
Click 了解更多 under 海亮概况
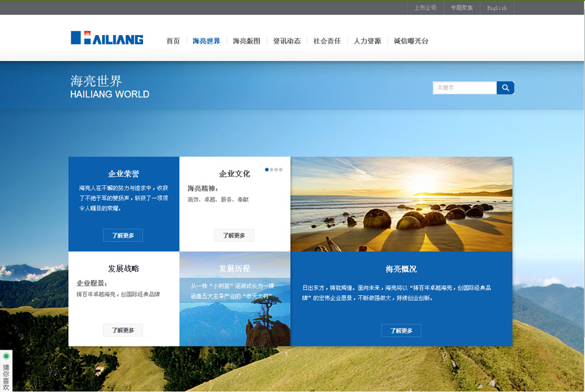pyautogui.click(x=402, y=330)
